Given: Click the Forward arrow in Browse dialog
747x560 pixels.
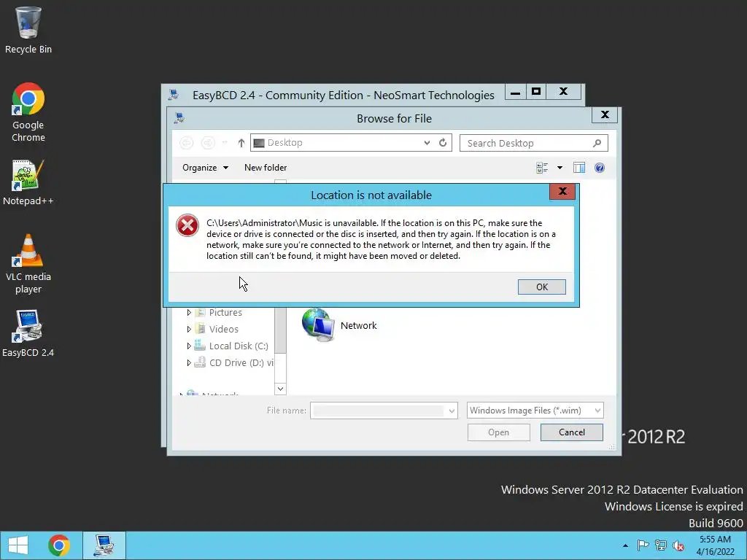Looking at the screenshot, I should click(208, 143).
